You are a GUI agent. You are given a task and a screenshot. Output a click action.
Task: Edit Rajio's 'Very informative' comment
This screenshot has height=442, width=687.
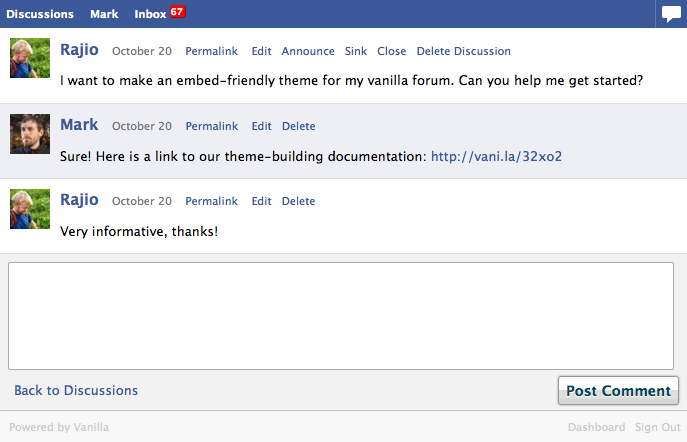coord(262,201)
